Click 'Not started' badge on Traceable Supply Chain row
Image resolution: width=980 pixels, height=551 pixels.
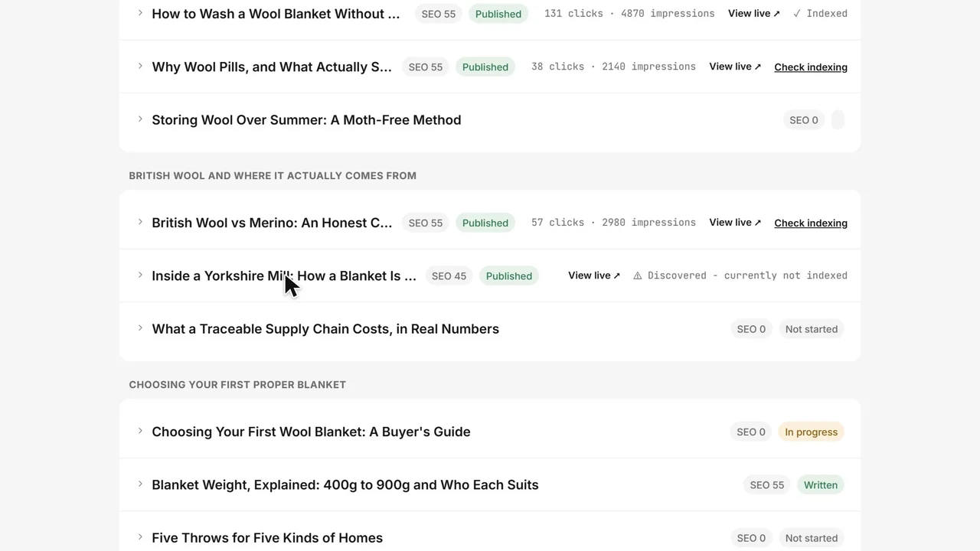(811, 329)
